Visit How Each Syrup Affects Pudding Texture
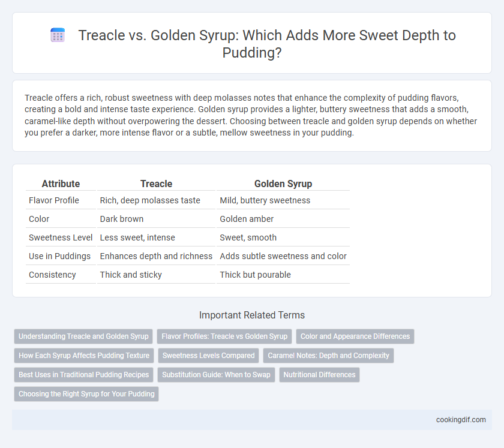Viewport: 504px width, 448px height. pos(84,356)
